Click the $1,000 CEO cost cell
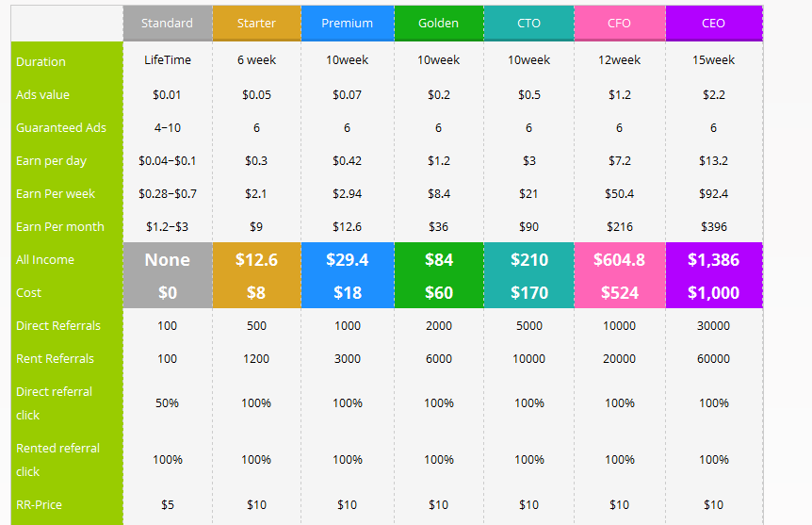Screen dimensions: 812x525 713,292
